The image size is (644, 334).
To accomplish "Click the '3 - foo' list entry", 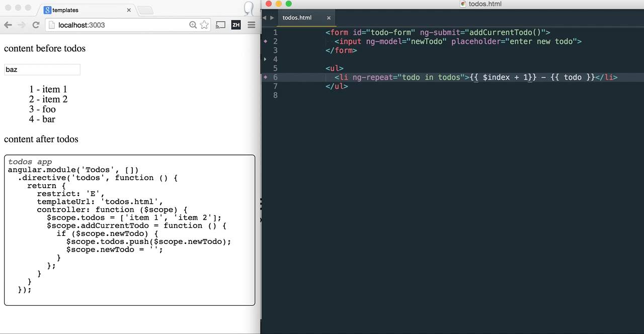I will click(x=42, y=109).
